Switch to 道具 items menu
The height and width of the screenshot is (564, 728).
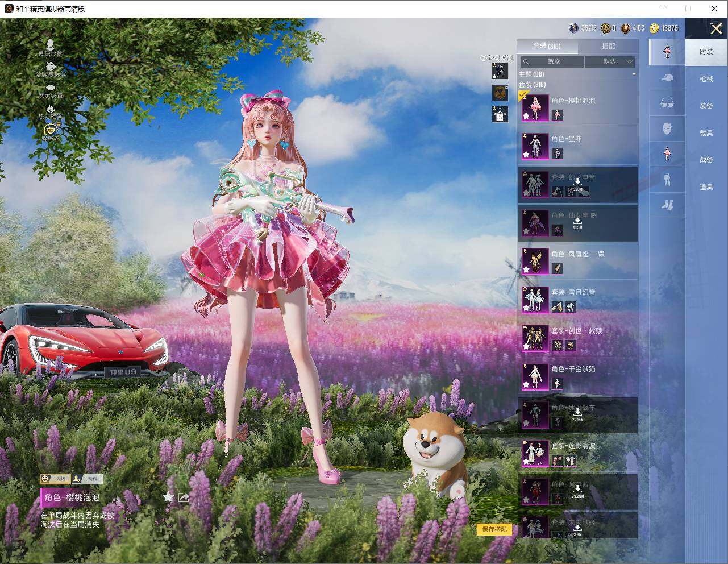[x=706, y=187]
